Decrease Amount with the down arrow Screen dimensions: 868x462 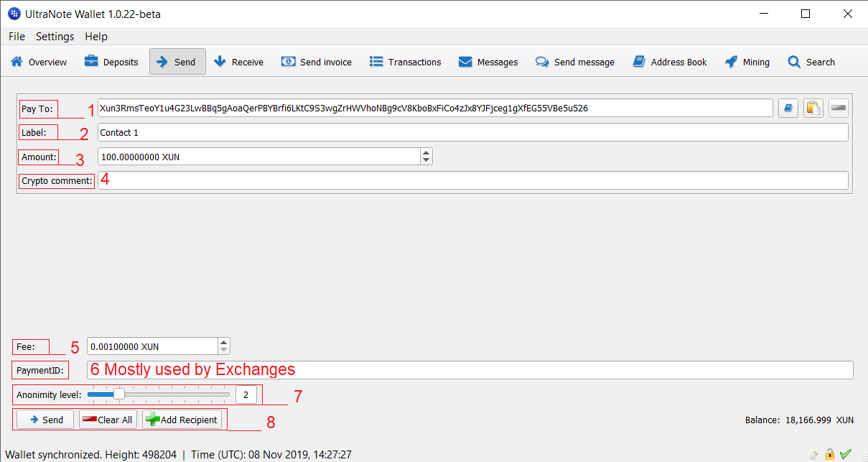(426, 160)
